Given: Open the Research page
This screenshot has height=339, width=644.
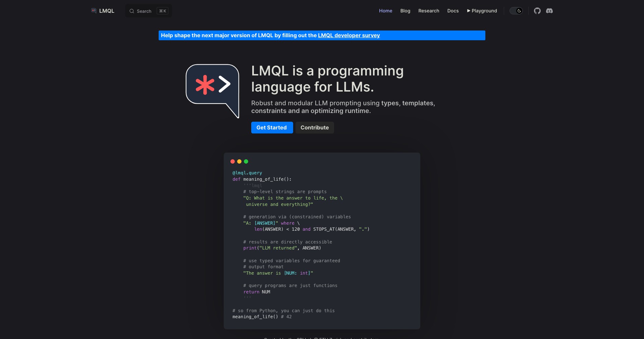Looking at the screenshot, I should [x=429, y=11].
